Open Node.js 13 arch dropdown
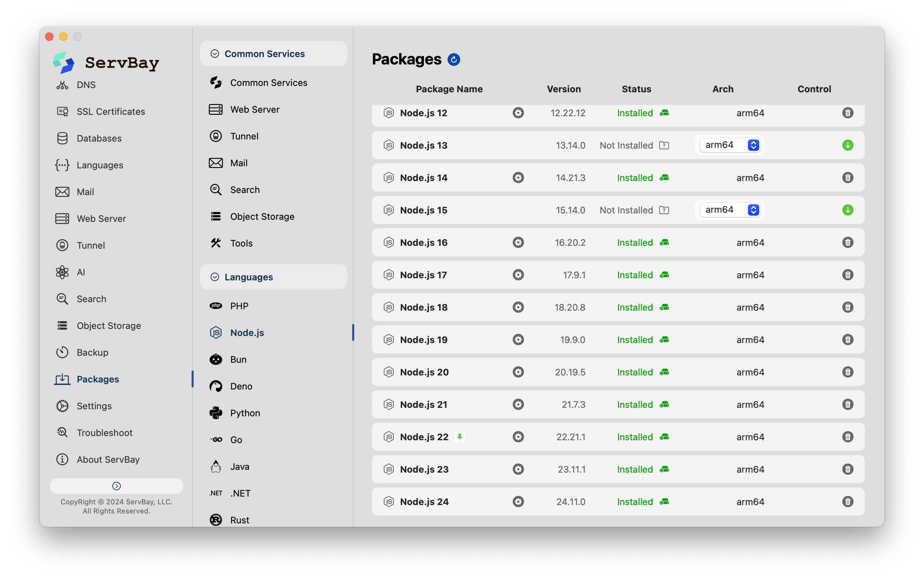 [x=730, y=145]
